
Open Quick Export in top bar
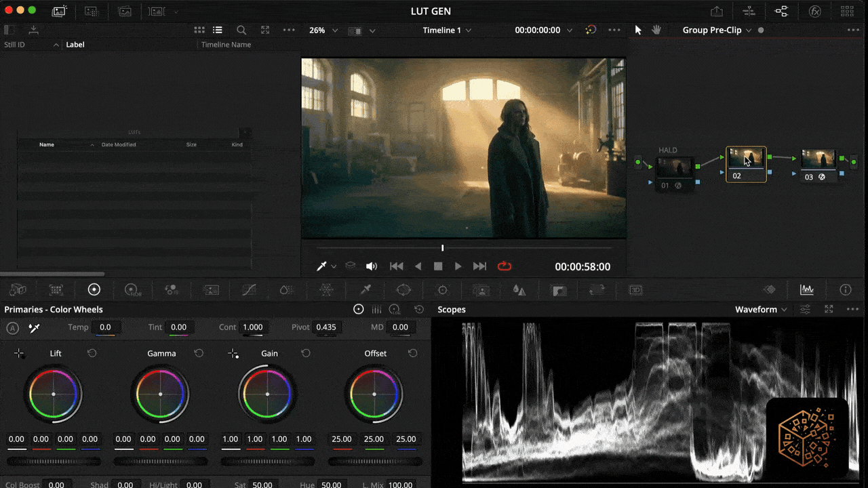click(717, 11)
